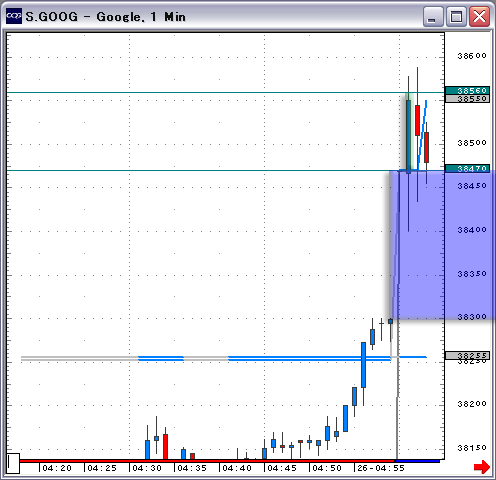Click the CQG application icon in title bar
Viewport: 496px width, 480px height.
point(14,16)
